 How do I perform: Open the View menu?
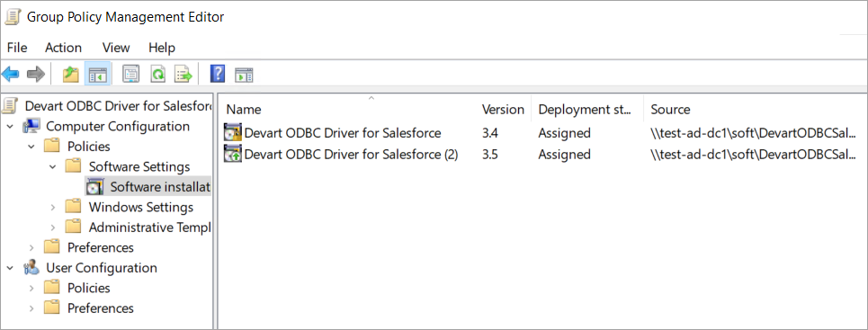point(116,48)
